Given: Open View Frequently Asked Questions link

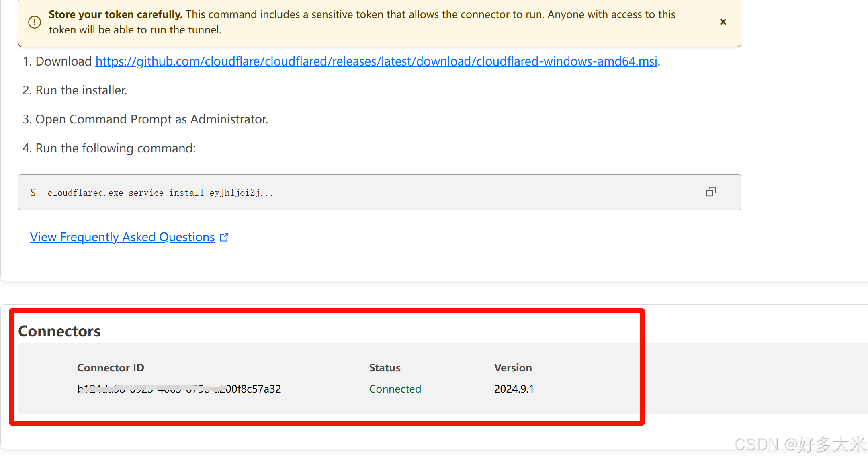Looking at the screenshot, I should pos(122,237).
